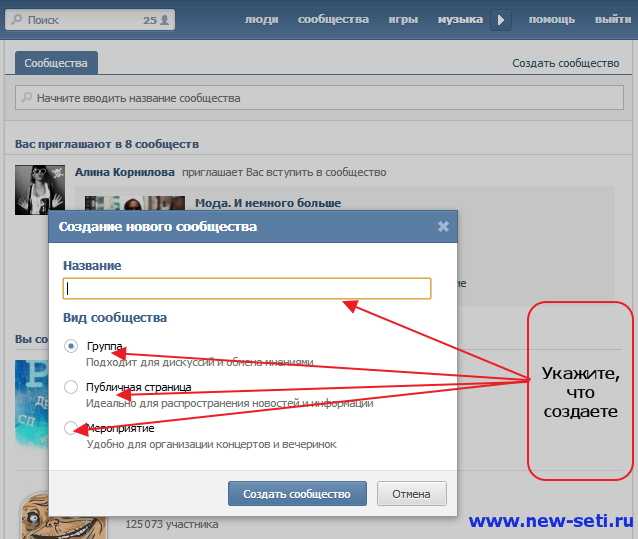Click the Создать сообщество link at top right
The width and height of the screenshot is (638, 539).
566,63
